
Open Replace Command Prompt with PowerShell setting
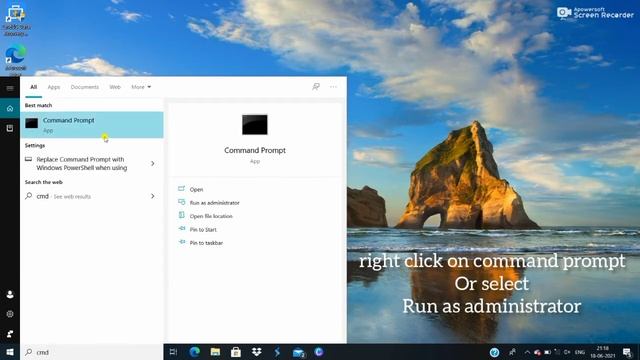click(82, 163)
